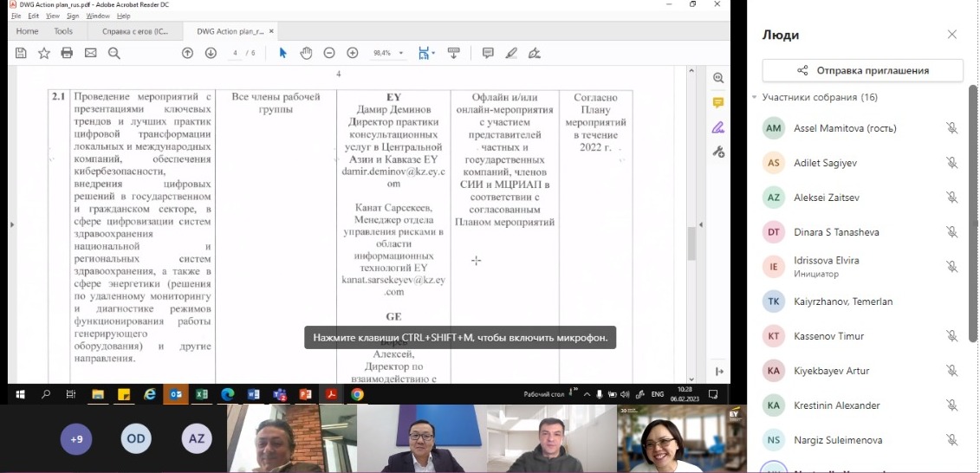Open PowerPoint from the taskbar
980x473 pixels.
305,394
